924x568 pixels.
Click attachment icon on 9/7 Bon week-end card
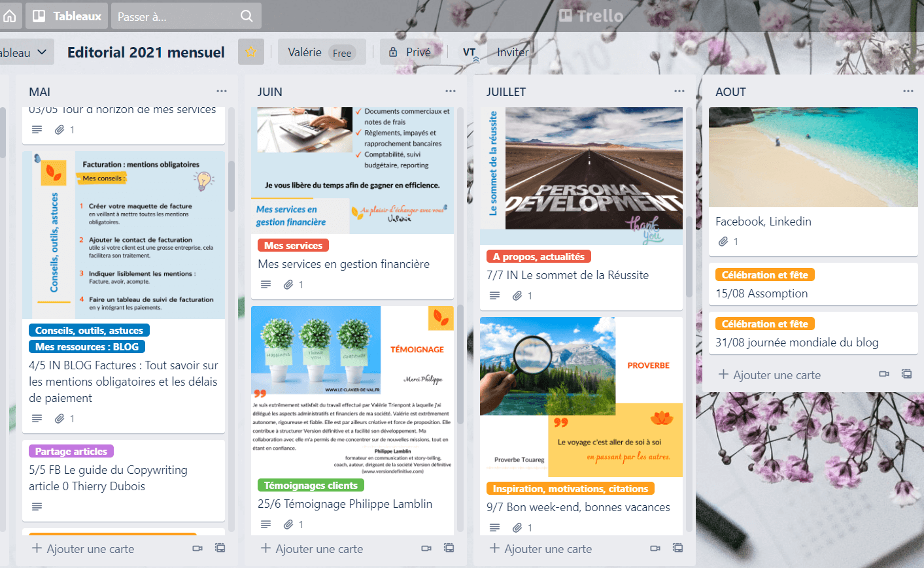[517, 527]
